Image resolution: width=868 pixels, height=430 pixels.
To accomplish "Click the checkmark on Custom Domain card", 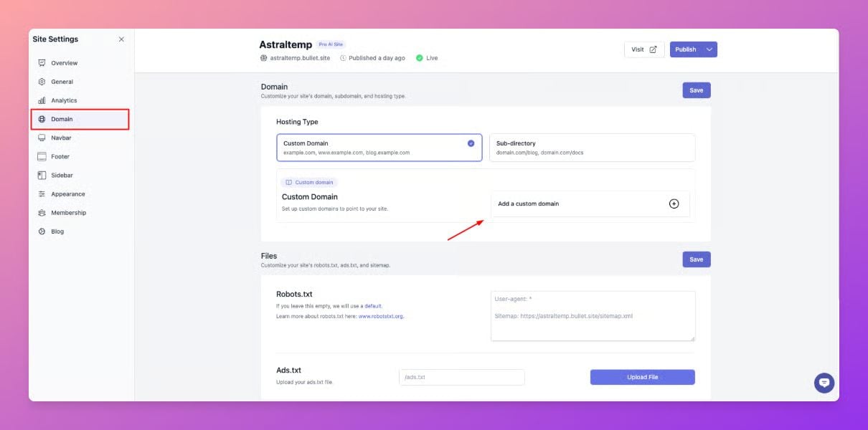I will pyautogui.click(x=471, y=143).
